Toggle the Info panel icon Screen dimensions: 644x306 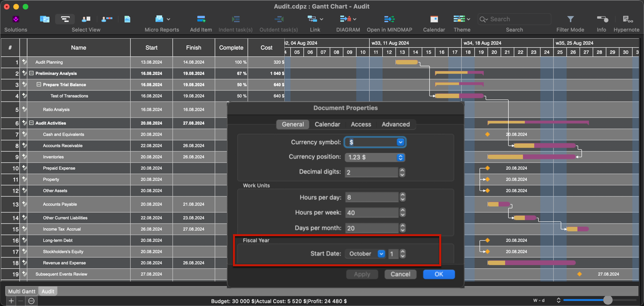coord(601,19)
